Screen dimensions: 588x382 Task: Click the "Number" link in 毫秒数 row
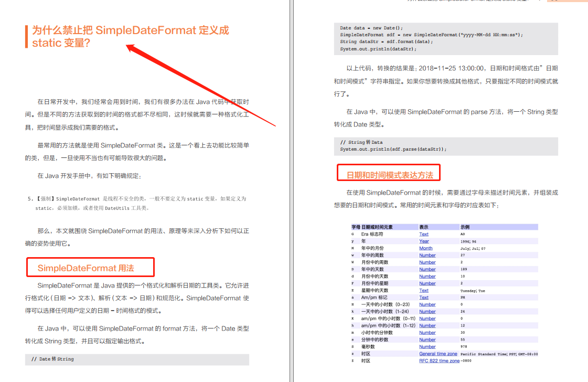pyautogui.click(x=427, y=346)
